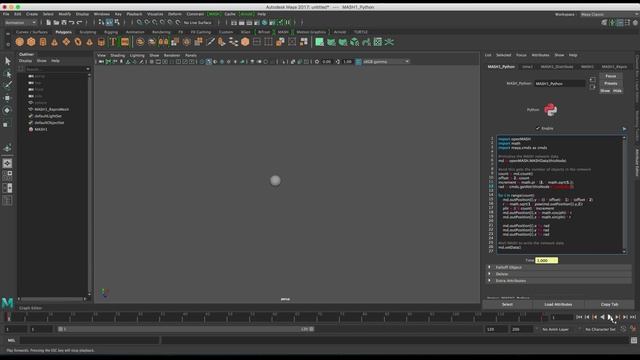Click the open scene folder icon
Viewport: 640px width, 360px height.
(56, 22)
